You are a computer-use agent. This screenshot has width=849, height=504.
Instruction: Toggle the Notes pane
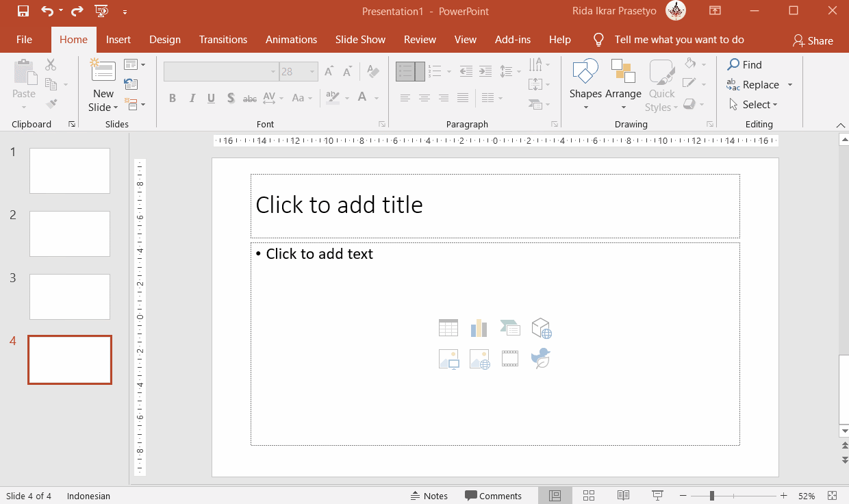click(x=429, y=496)
